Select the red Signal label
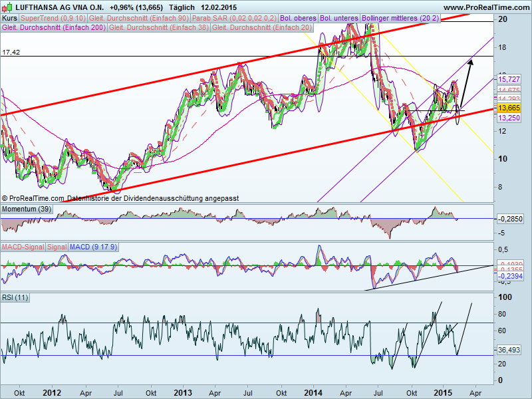The image size is (532, 399). (x=57, y=247)
